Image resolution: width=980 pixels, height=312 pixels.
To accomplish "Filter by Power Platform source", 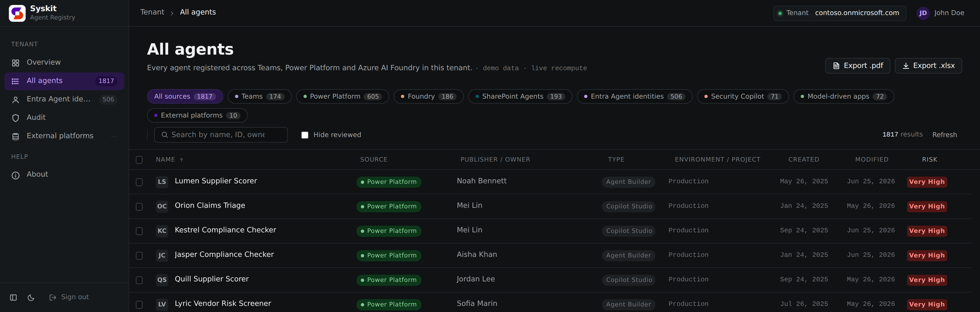I will coord(342,96).
